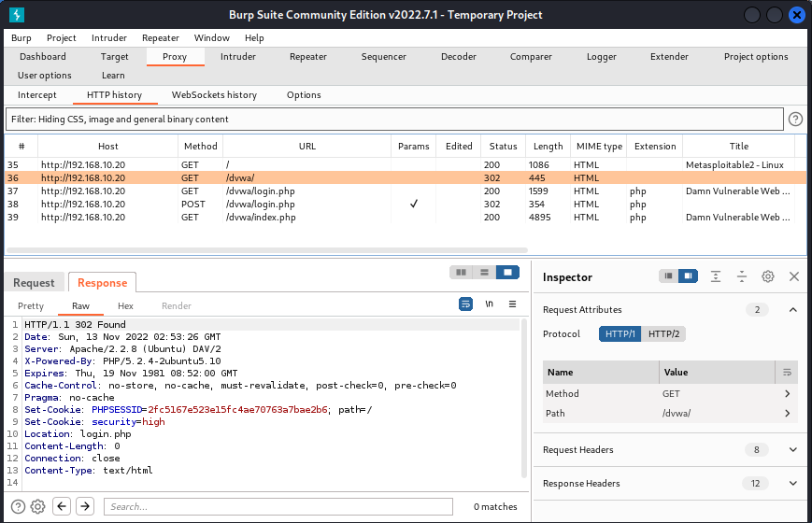Click the response Search input field
The image size is (812, 523).
pos(278,506)
